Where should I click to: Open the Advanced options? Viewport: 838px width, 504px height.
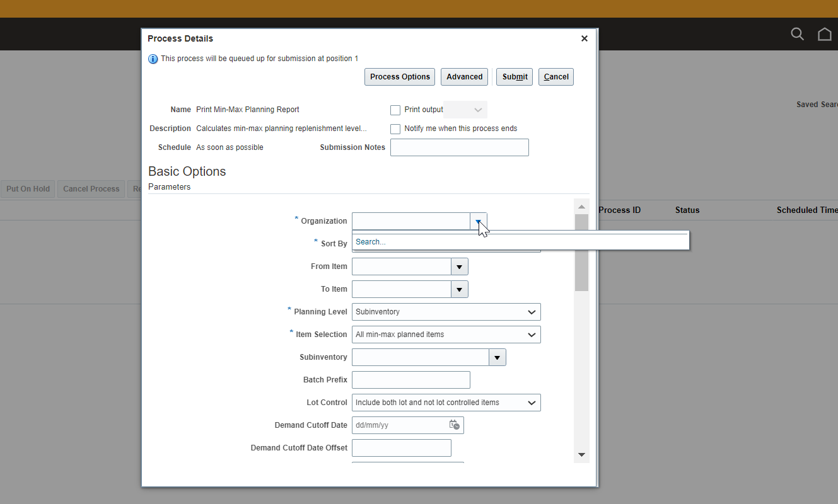464,76
